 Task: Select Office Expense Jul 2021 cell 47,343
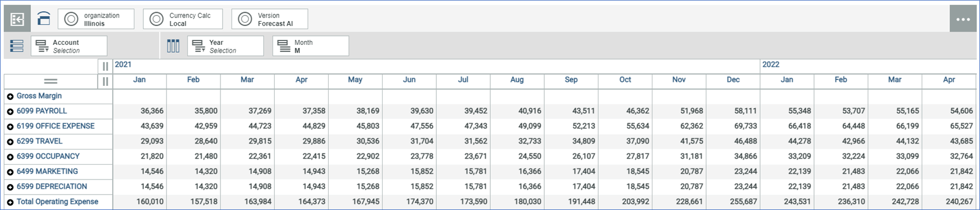coord(463,126)
